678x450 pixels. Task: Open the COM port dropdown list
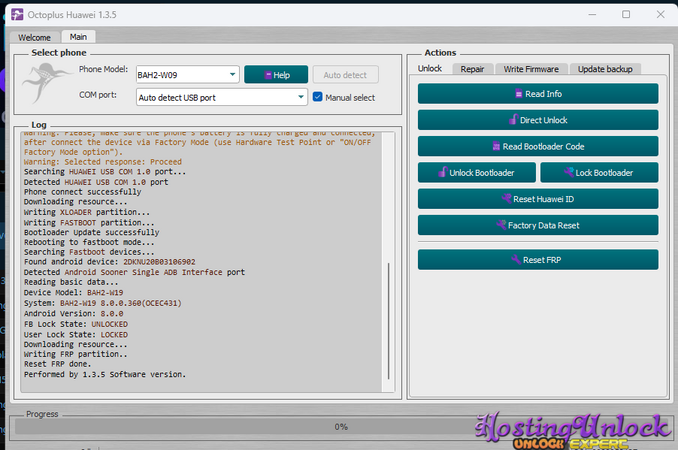301,97
